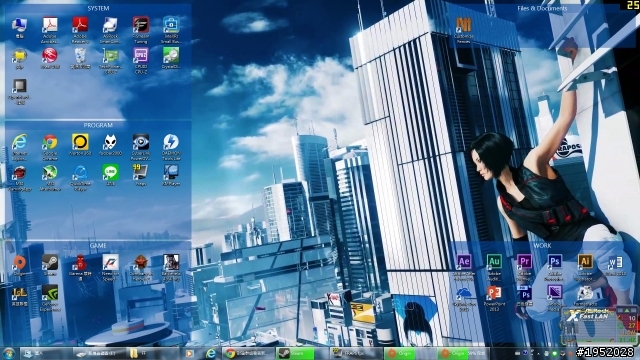640x360 pixels.
Task: Open the Windows Start menu orb
Action: [9, 353]
